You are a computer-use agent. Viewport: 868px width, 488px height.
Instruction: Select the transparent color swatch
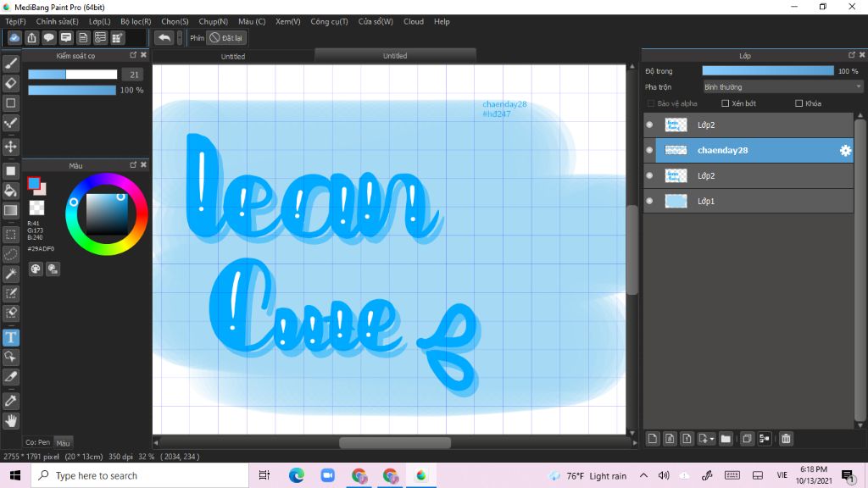click(x=36, y=208)
